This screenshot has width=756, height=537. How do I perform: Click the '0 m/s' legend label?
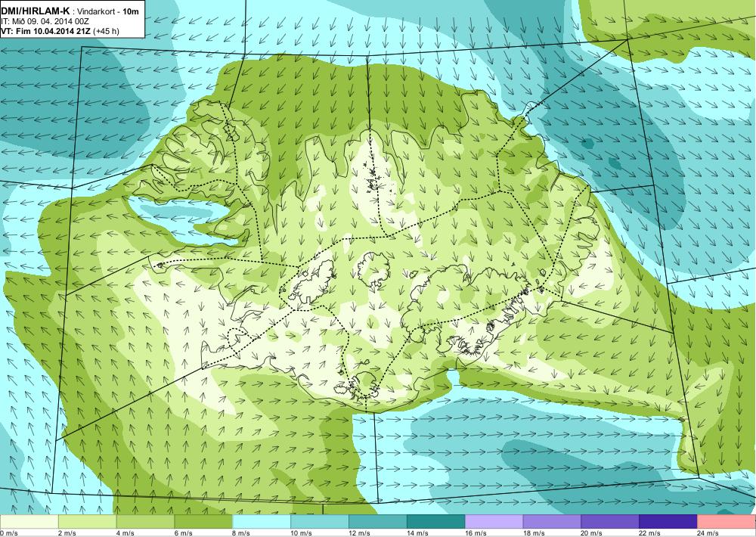click(9, 533)
